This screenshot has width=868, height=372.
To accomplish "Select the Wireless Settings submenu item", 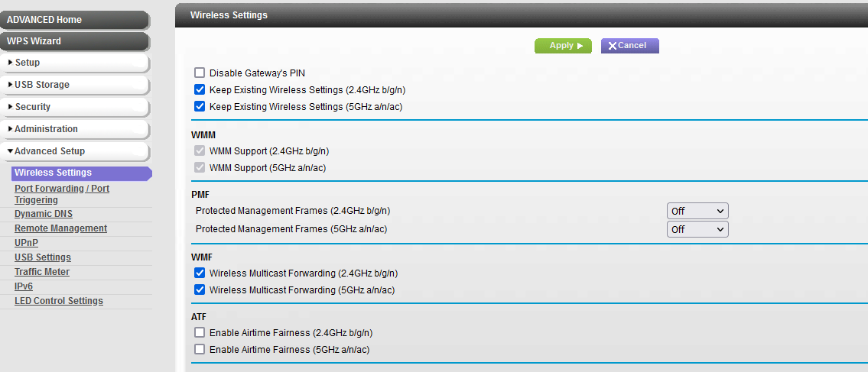I will click(81, 173).
